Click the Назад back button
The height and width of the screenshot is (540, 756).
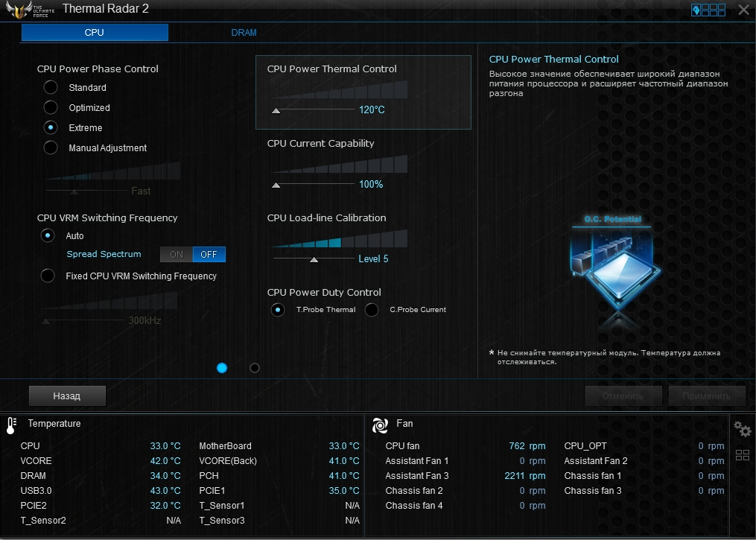click(x=67, y=396)
